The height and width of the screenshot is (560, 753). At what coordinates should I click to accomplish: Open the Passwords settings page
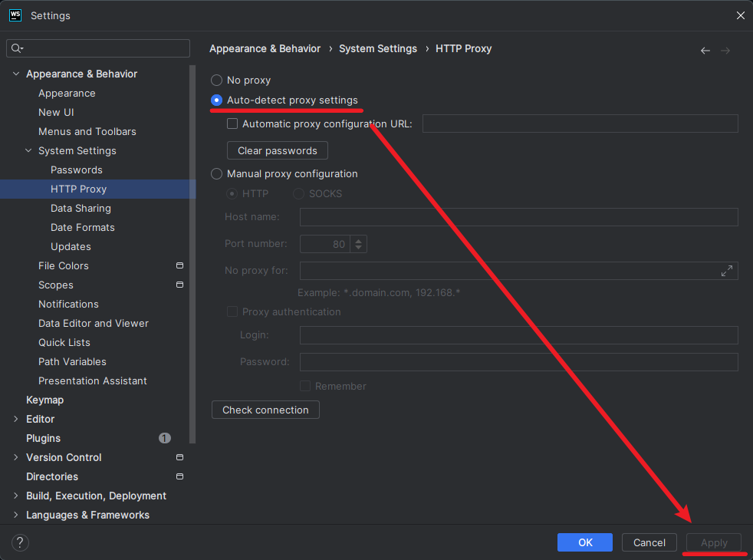[x=76, y=170]
